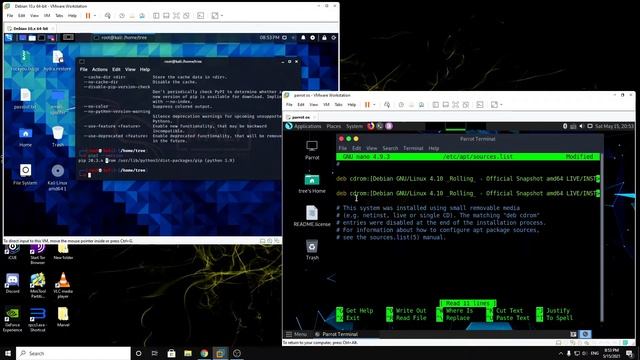Image resolution: width=640 pixels, height=360 pixels.
Task: Open power options dropdown in Debian VMware window
Action: coord(95,16)
